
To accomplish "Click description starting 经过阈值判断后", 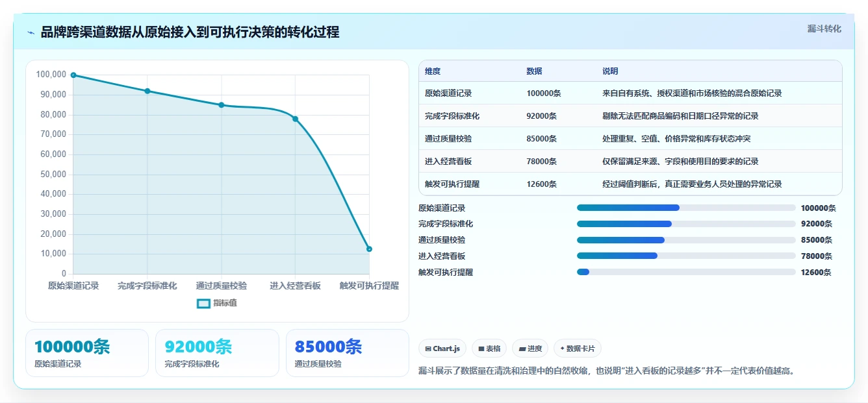I will pyautogui.click(x=693, y=184).
